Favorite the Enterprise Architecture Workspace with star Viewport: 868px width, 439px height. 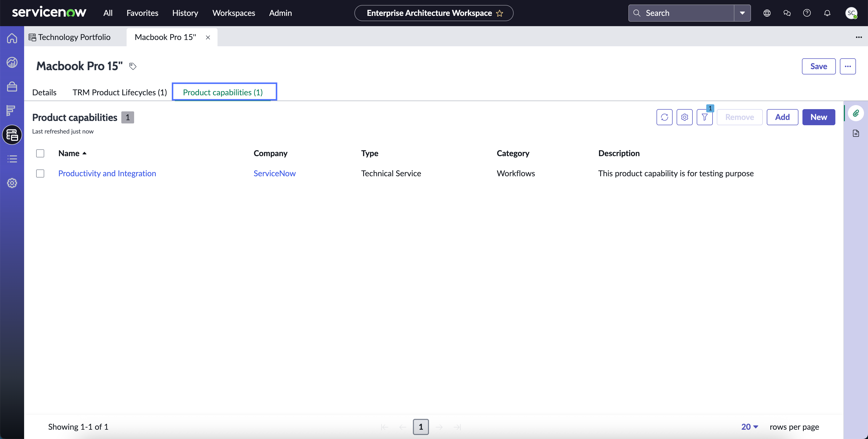500,13
